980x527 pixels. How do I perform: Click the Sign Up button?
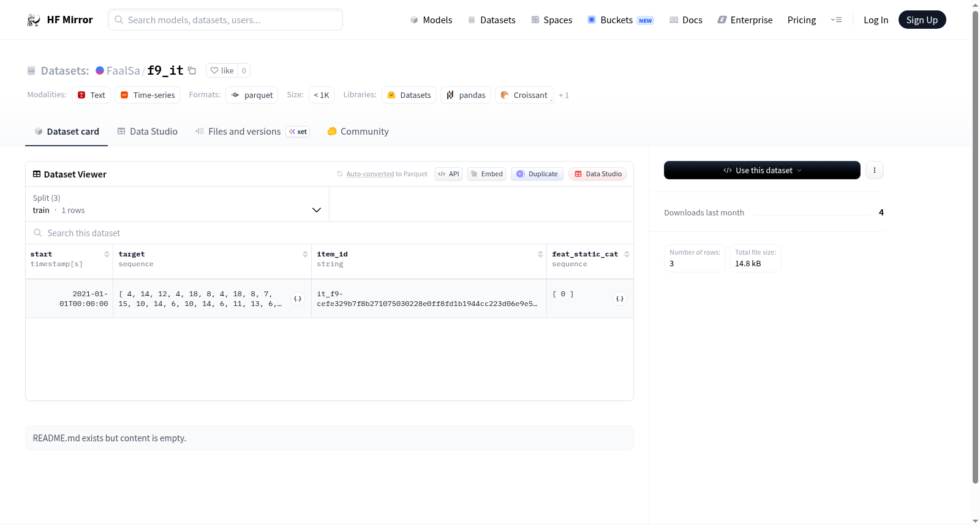coord(922,20)
